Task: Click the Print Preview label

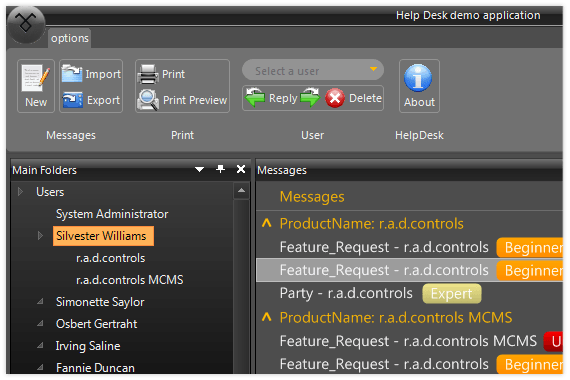Action: click(x=195, y=100)
